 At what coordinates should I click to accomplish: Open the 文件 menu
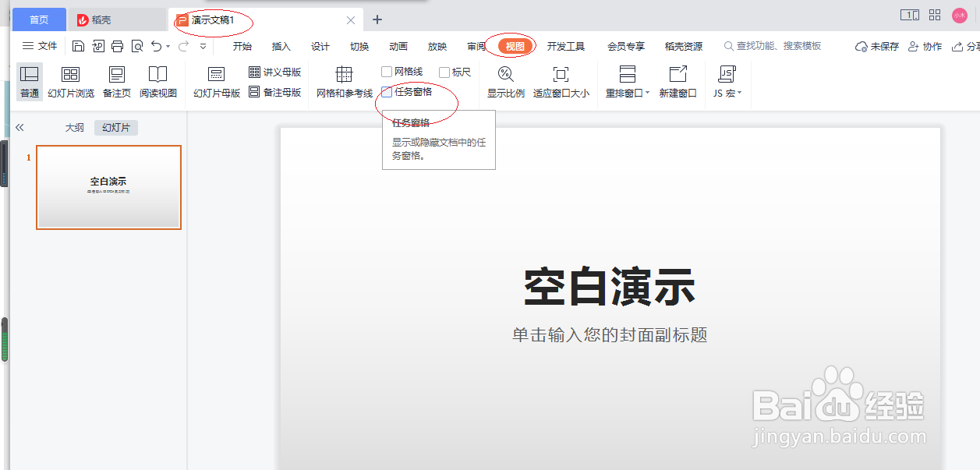[x=39, y=45]
